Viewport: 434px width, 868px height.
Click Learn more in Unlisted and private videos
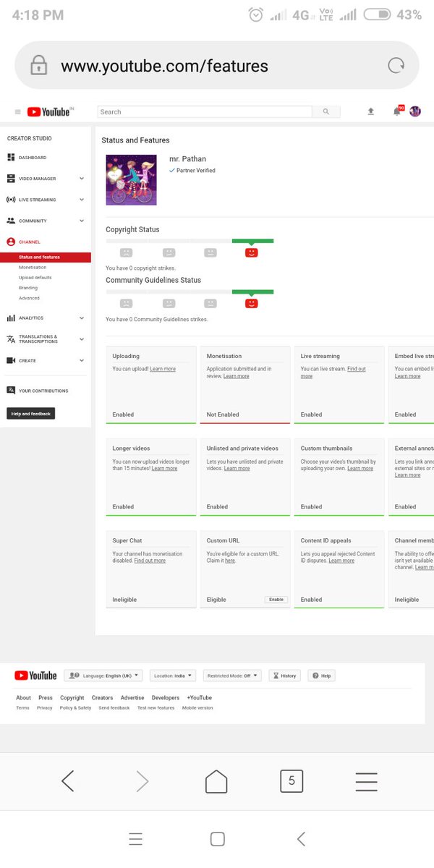point(237,469)
